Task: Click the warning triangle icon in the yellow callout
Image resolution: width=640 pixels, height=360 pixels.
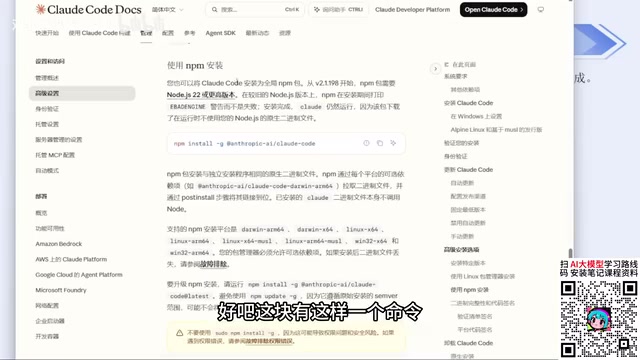Action: pos(179,333)
